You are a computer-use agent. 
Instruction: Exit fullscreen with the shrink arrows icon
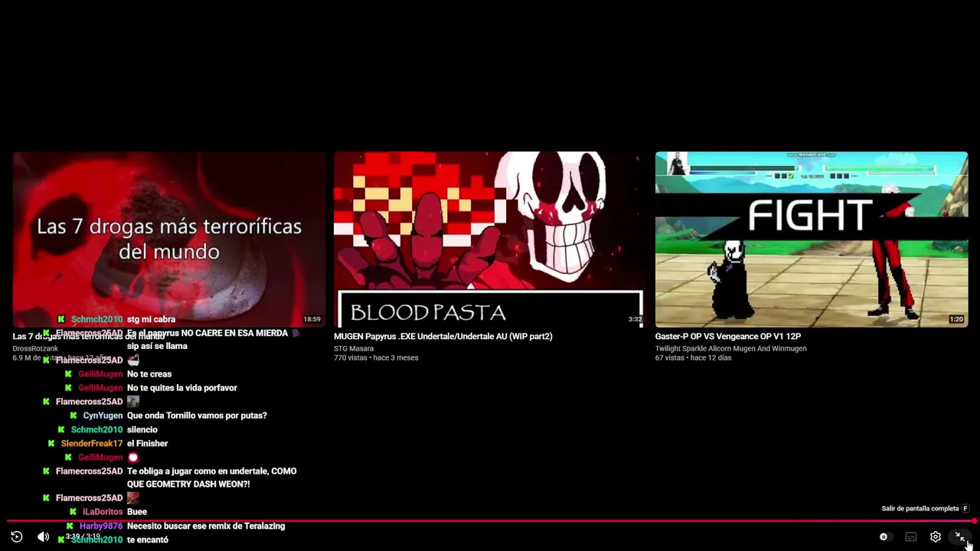(x=960, y=537)
